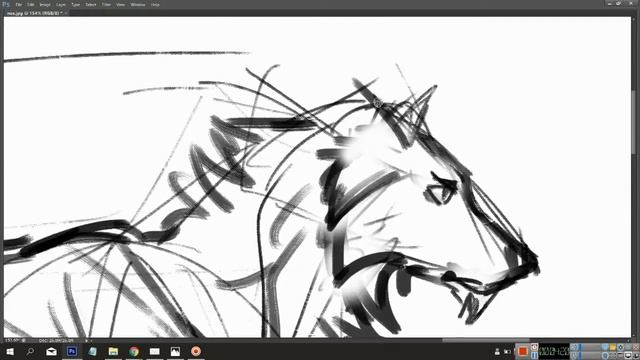Open the Filter menu
This screenshot has width=640, height=360.
click(106, 4)
